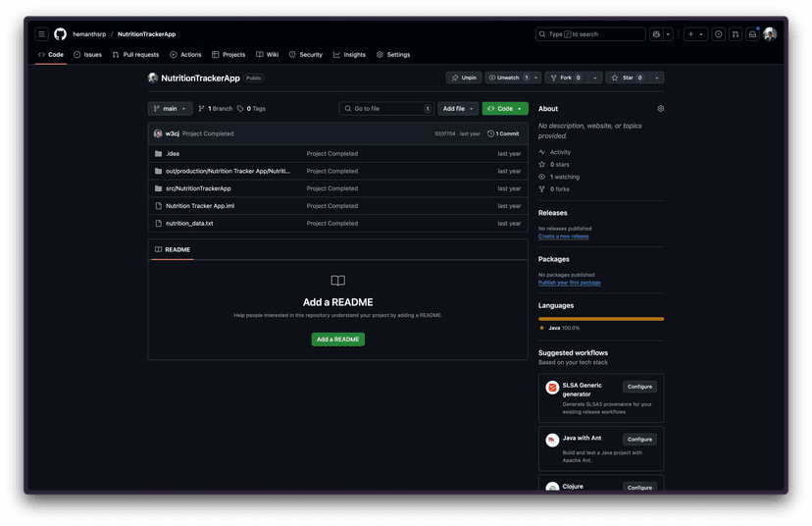Open the notifications inbox icon

click(x=752, y=34)
